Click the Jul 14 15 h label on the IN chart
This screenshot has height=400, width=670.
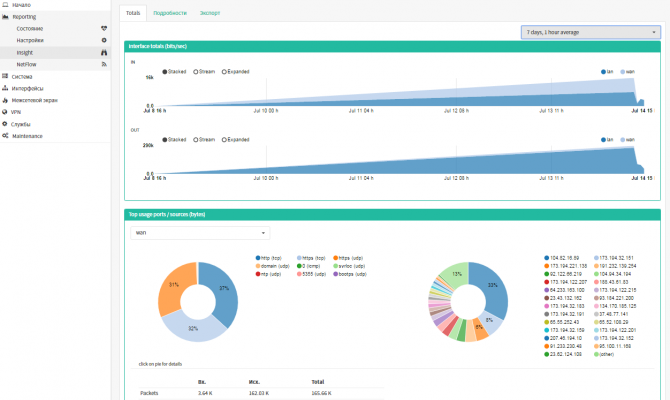[x=642, y=111]
